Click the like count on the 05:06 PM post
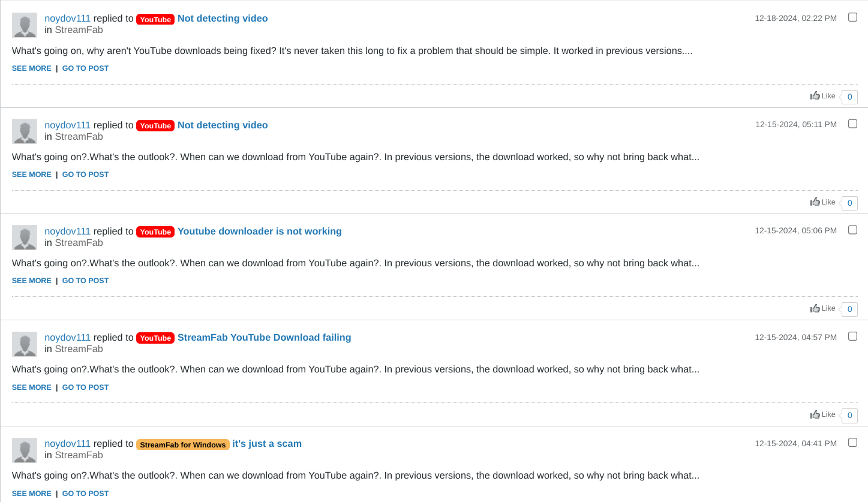Screen dimensions: 868x502 tap(849, 309)
